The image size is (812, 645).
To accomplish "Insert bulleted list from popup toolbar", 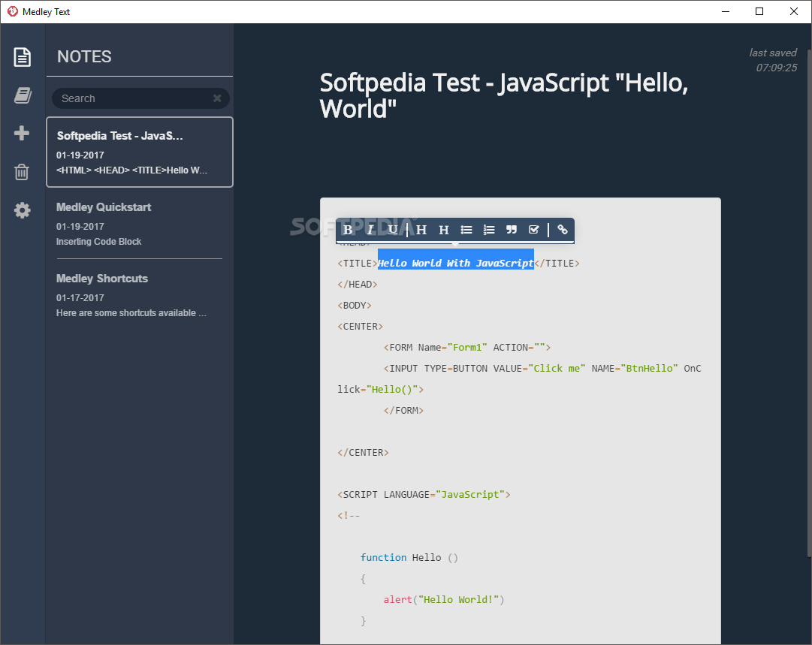I will pos(466,230).
